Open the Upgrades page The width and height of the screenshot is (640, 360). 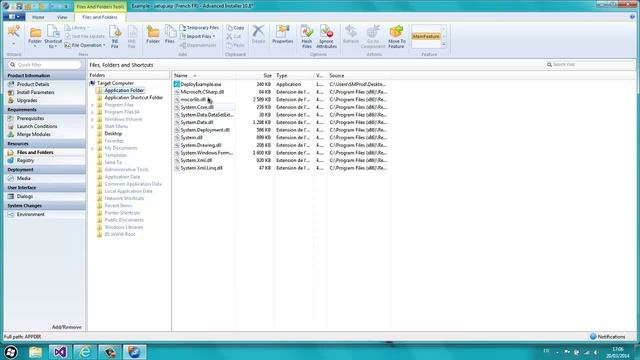27,100
